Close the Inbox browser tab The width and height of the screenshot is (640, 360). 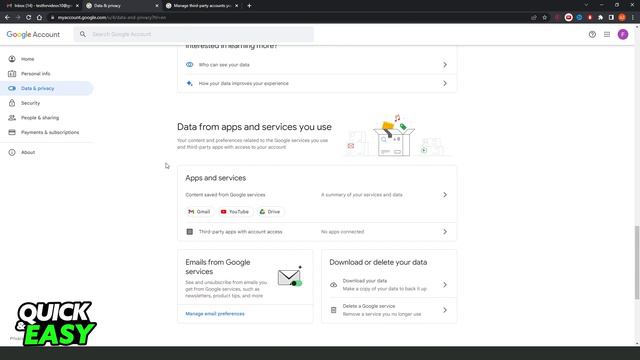click(x=77, y=6)
